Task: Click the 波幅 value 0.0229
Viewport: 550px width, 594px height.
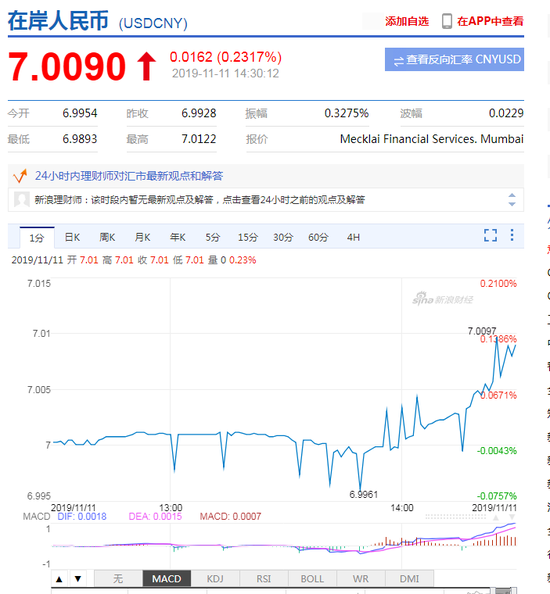Action: point(506,113)
